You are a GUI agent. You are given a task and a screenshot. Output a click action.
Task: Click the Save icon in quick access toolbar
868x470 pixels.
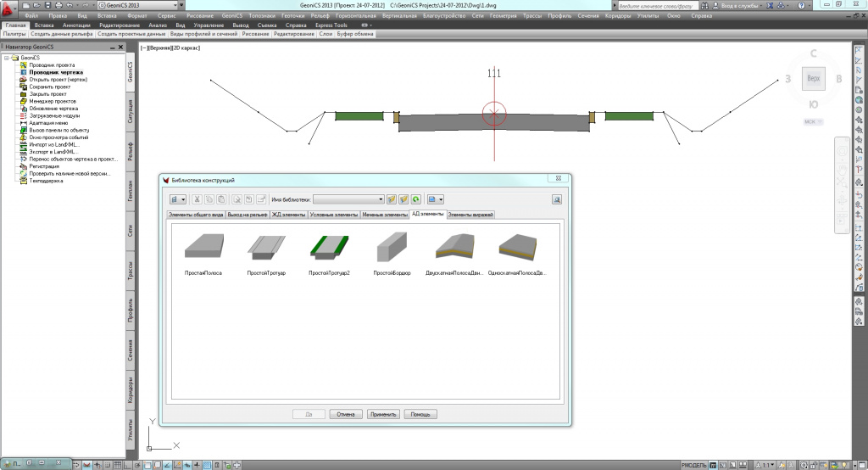click(x=46, y=5)
